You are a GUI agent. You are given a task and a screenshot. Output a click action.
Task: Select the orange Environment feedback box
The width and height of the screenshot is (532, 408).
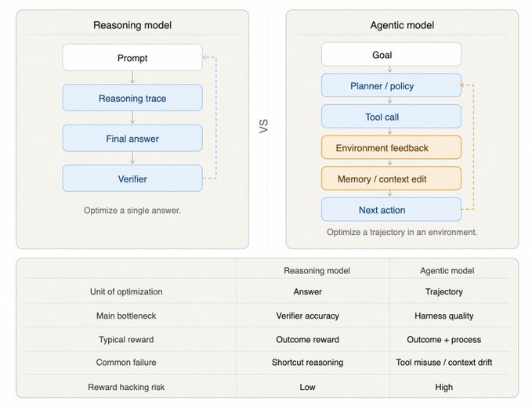[x=391, y=148]
